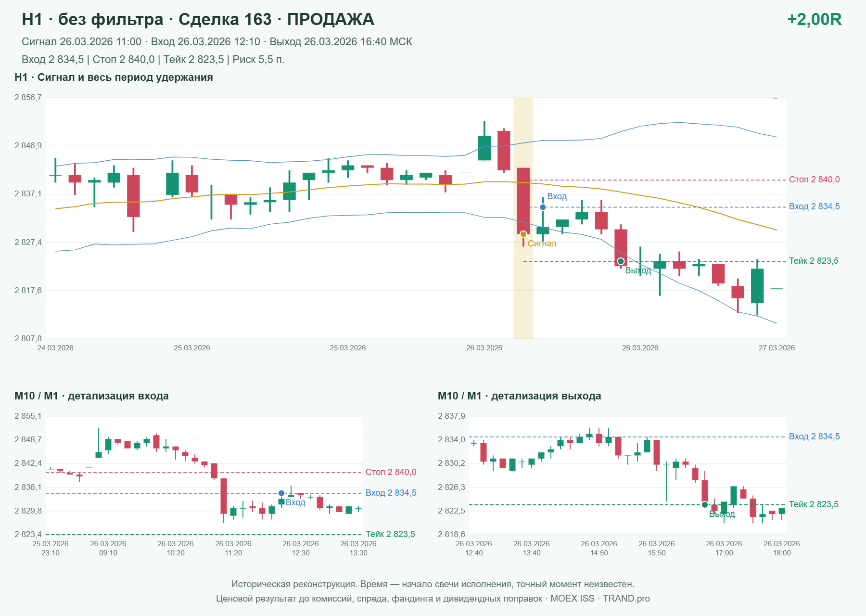
Task: Click the '25.03.2026 23:10' time axis label
Action: tap(51, 548)
